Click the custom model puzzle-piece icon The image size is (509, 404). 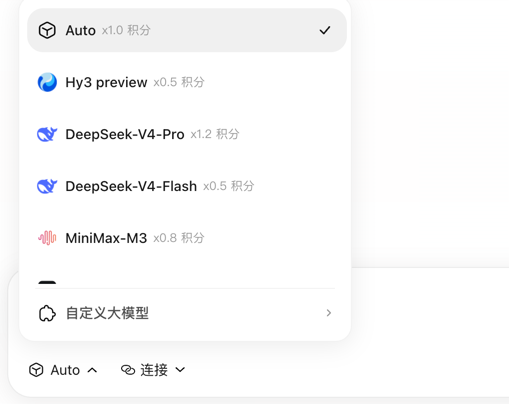(47, 313)
